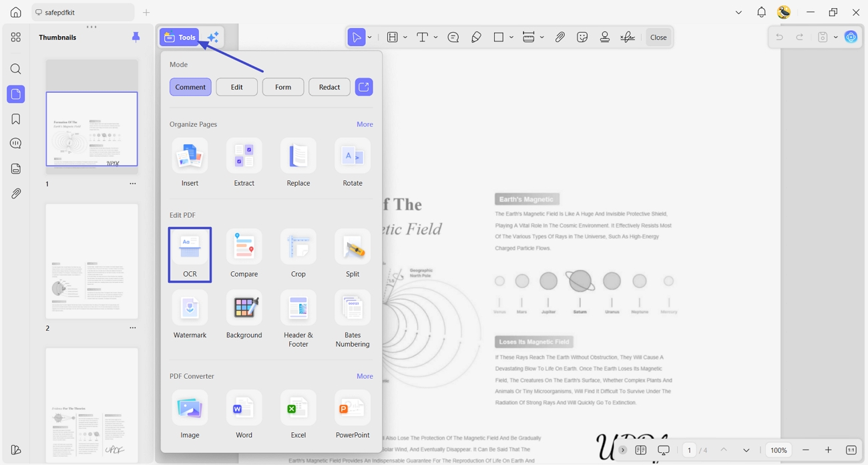
Task: Open the Watermark tool
Action: (190, 315)
